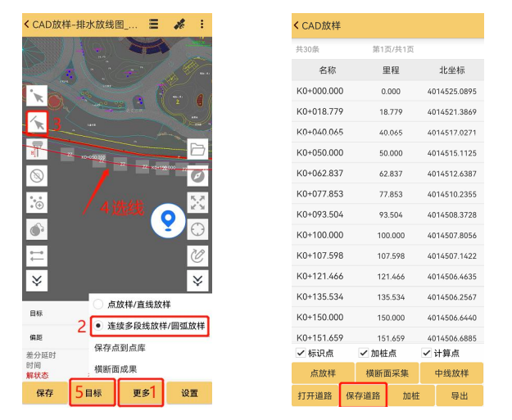Select the line-pick arrow tool marked 3
This screenshot has height=420, width=512.
[x=37, y=122]
